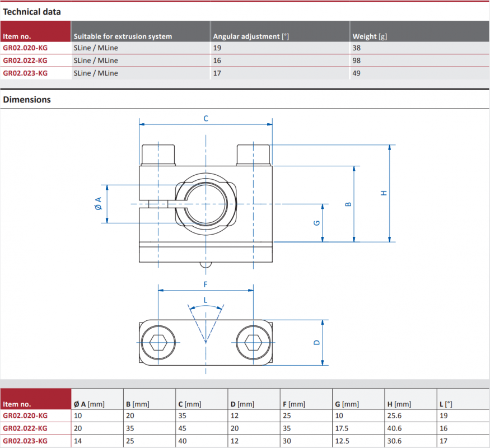Click 'SLine / MLine' in the GR02.023-KG row

(96, 73)
